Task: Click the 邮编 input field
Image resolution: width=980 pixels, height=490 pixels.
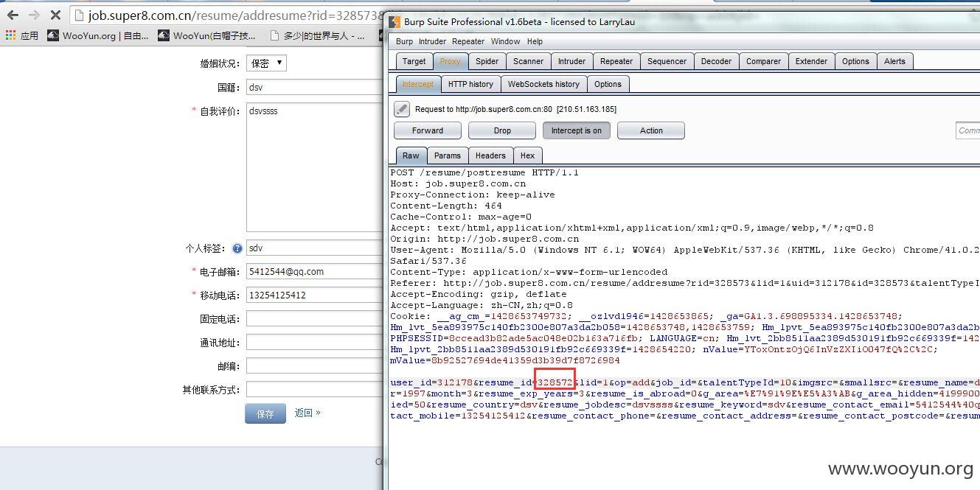Action: (x=315, y=366)
